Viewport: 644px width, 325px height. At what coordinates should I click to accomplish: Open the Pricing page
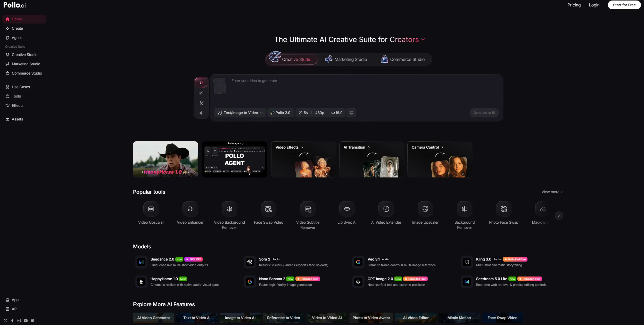(x=574, y=5)
